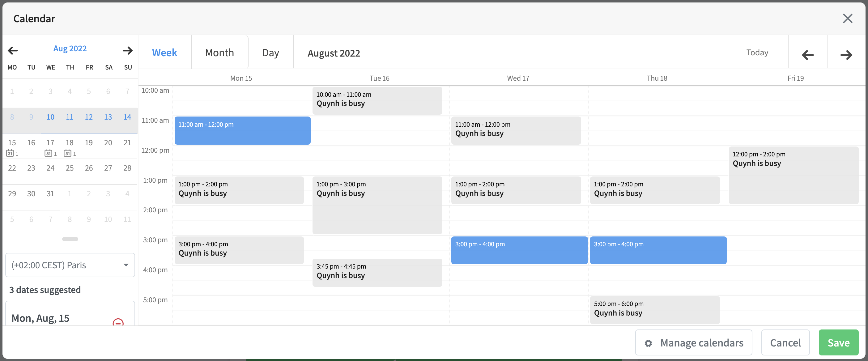Select the blue 3:00 pm Wednesday slot

click(519, 250)
